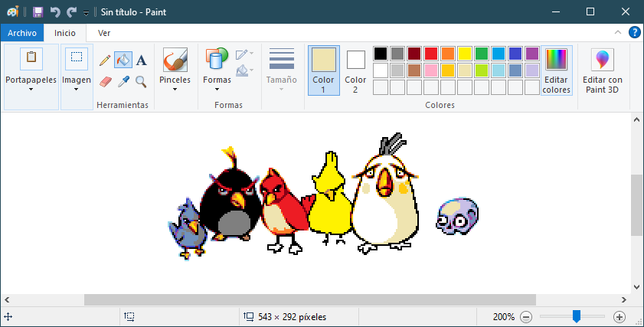Image resolution: width=644 pixels, height=327 pixels.
Task: Click the Portapapeles paste icon
Action: (31, 57)
